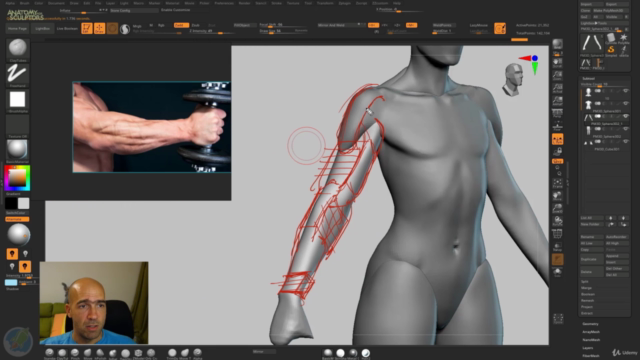
Task: Open the Zplugin menu
Action: 344,3
